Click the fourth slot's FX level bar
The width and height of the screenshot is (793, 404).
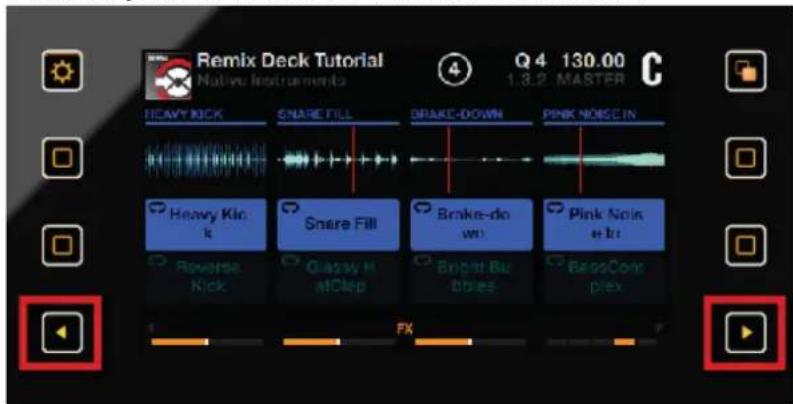(x=602, y=342)
